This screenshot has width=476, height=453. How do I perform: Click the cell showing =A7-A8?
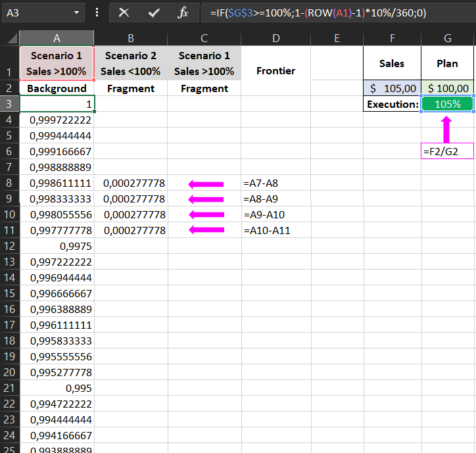[275, 183]
